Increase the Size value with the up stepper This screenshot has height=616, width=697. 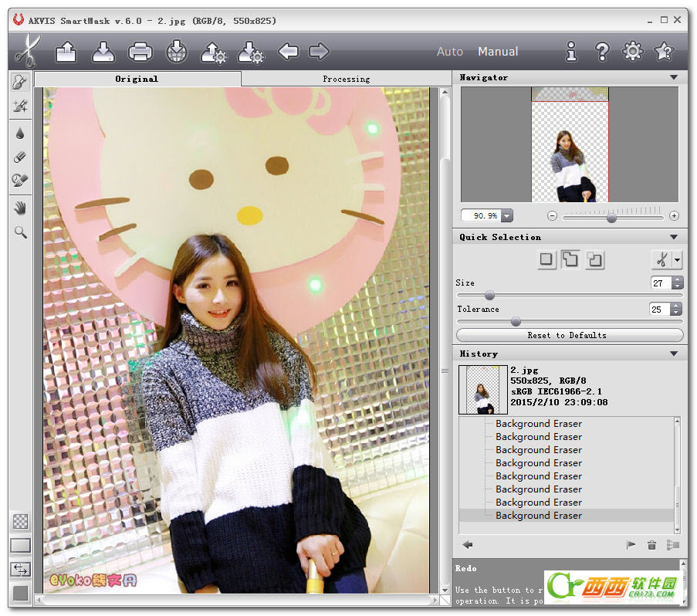click(678, 280)
